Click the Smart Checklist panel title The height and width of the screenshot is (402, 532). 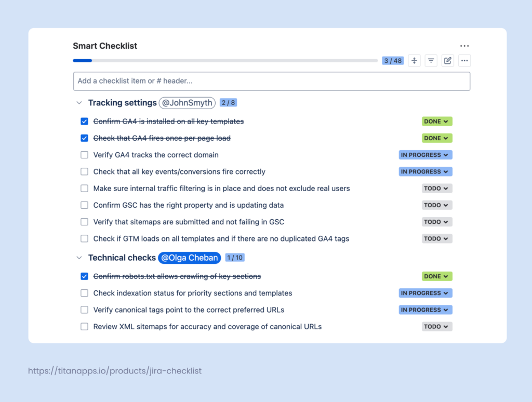tap(105, 46)
